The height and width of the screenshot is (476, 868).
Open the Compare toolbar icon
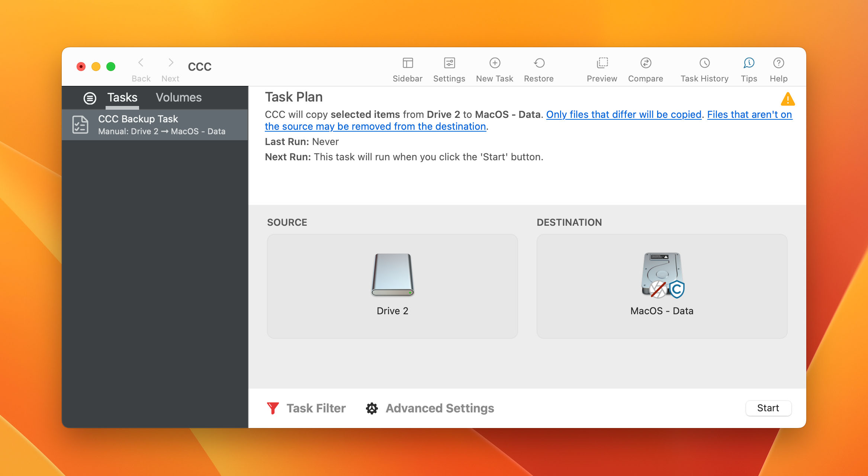point(646,63)
